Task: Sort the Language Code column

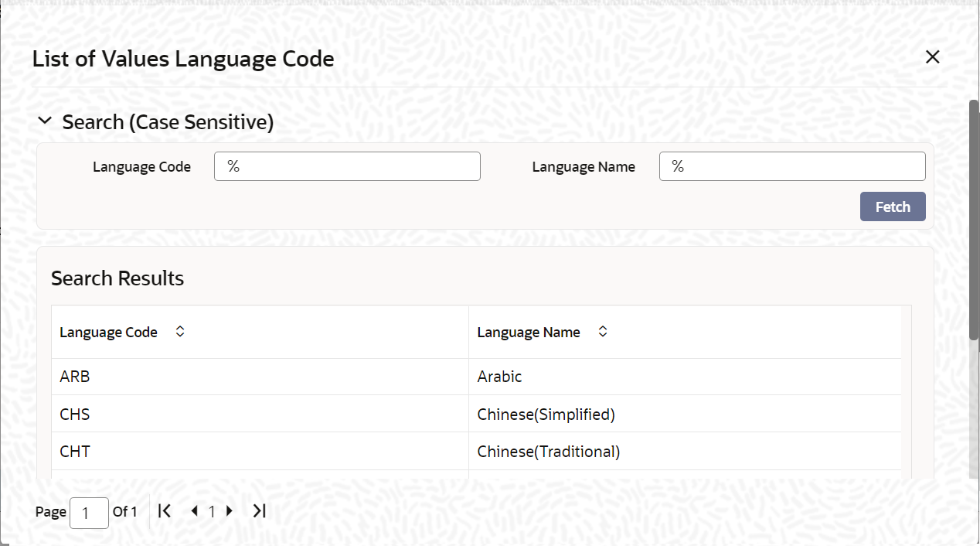Action: point(179,331)
